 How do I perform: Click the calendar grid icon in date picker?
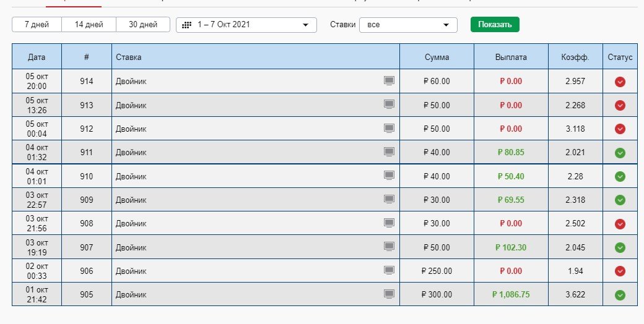(186, 25)
